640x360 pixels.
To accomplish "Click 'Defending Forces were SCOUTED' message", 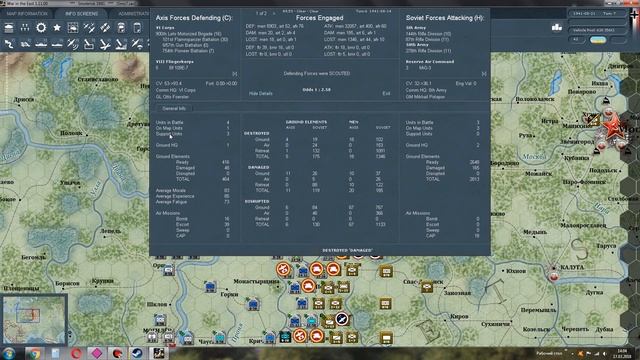I will (x=317, y=73).
